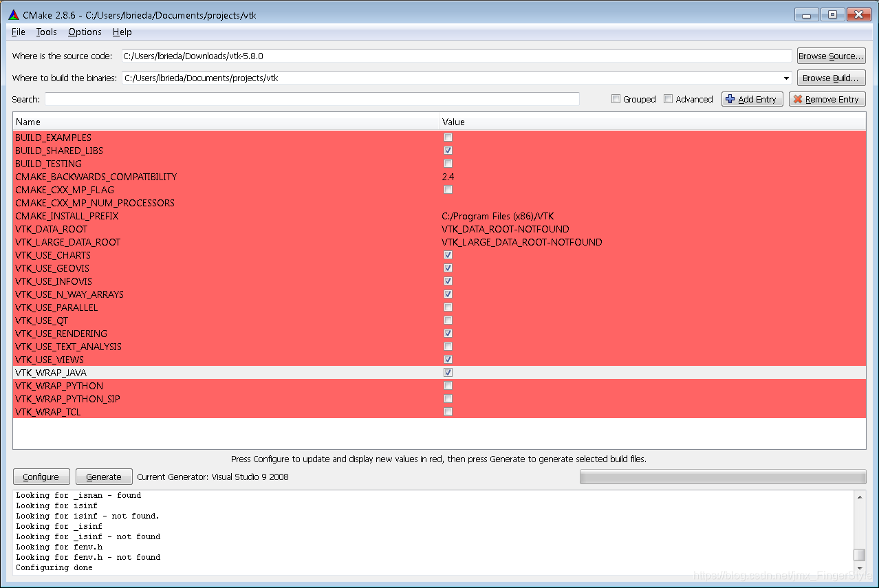Toggle the BUILD_SHARED_LIBS checkbox

click(x=448, y=151)
